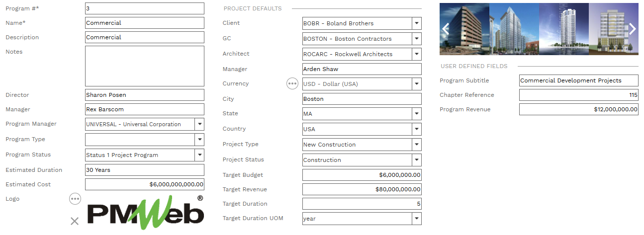Show next image in building carousel
The width and height of the screenshot is (644, 235).
(x=632, y=29)
